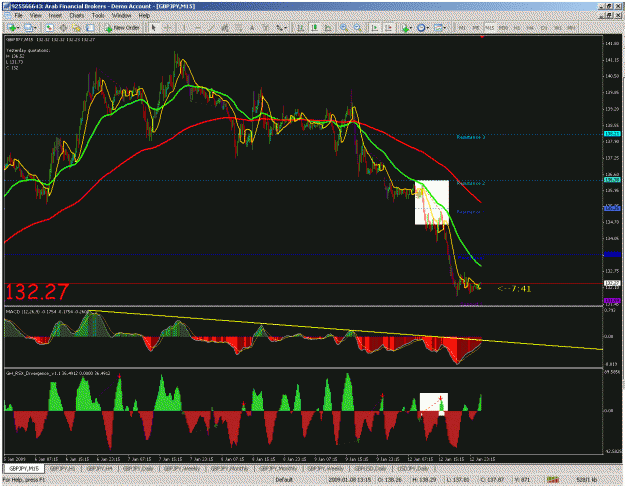Viewport: 625px width, 486px height.
Task: Select the Trendline drawing tool
Action: [211, 28]
